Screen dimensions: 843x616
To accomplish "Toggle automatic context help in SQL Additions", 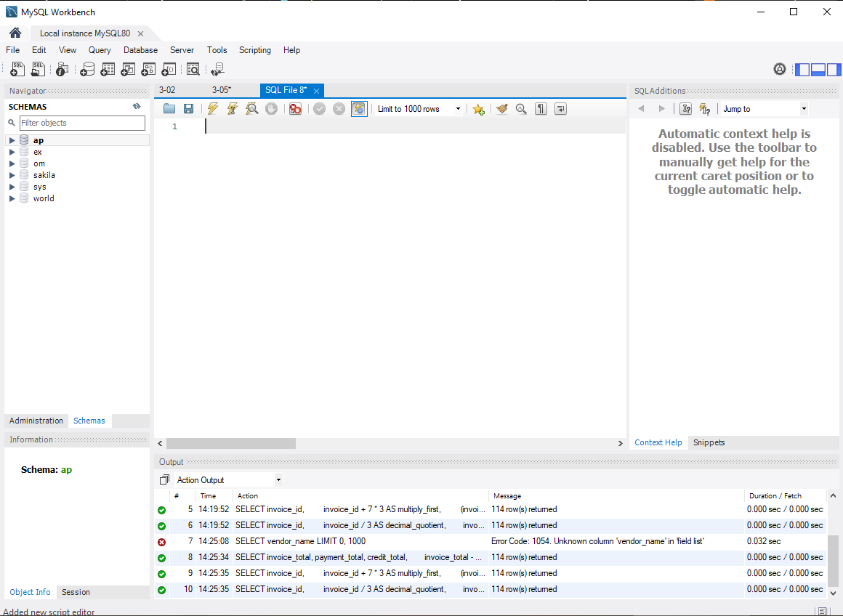I will click(703, 108).
